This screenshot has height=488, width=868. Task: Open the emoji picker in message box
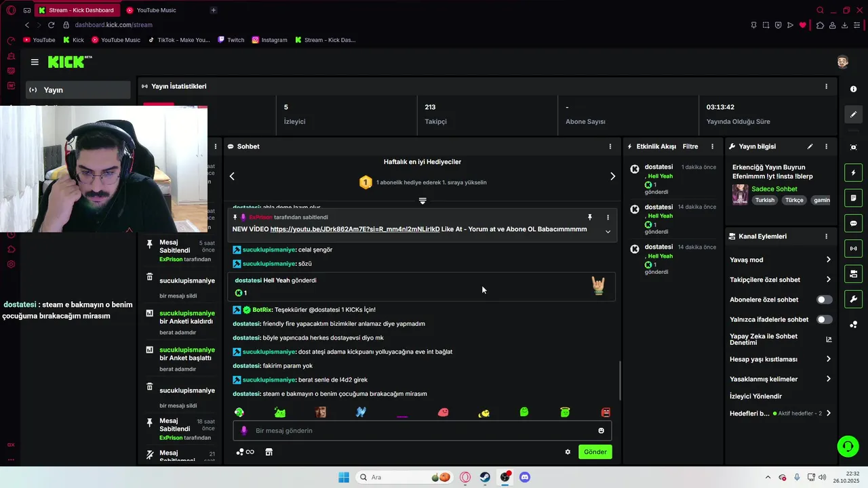click(x=601, y=430)
